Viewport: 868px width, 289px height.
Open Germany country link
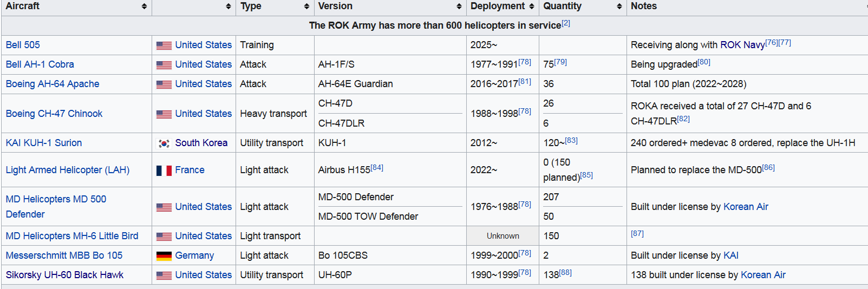(x=194, y=255)
